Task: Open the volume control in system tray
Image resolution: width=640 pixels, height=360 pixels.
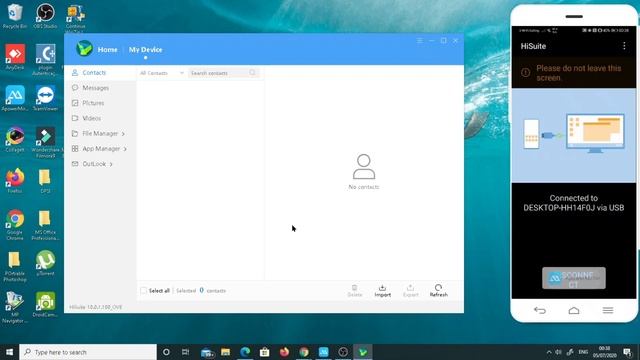Action: (x=558, y=352)
